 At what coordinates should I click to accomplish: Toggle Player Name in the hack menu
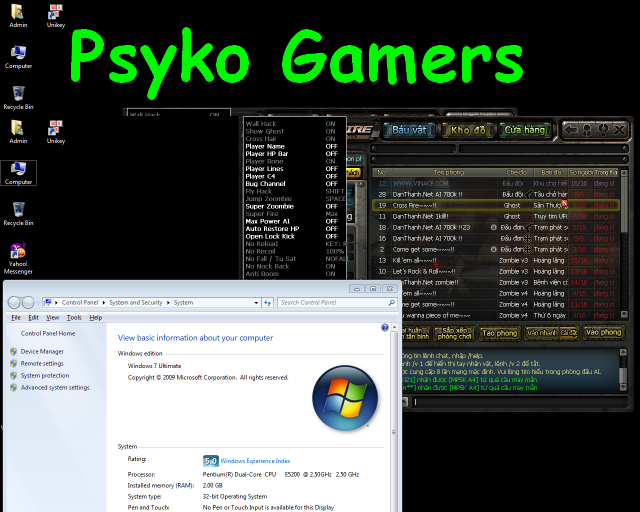click(x=291, y=146)
